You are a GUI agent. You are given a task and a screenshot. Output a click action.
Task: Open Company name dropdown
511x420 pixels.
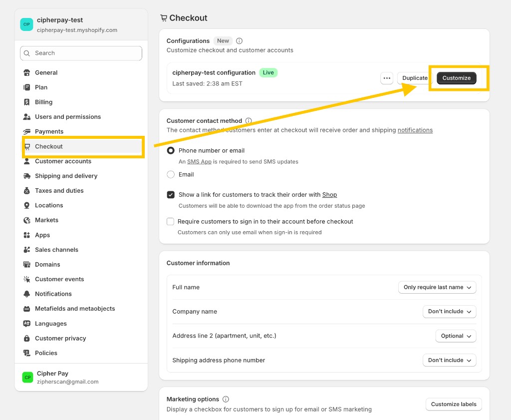tap(450, 312)
